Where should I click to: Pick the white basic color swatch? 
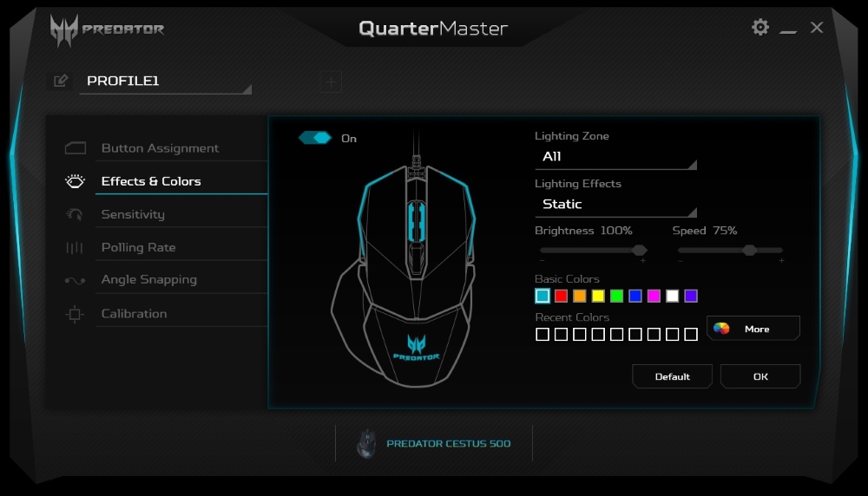[x=672, y=296]
